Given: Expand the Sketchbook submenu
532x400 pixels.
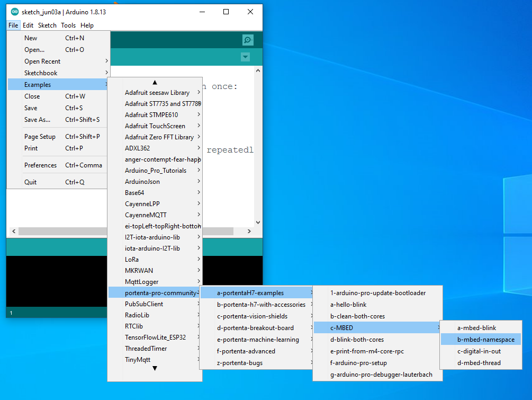Looking at the screenshot, I should (58, 73).
